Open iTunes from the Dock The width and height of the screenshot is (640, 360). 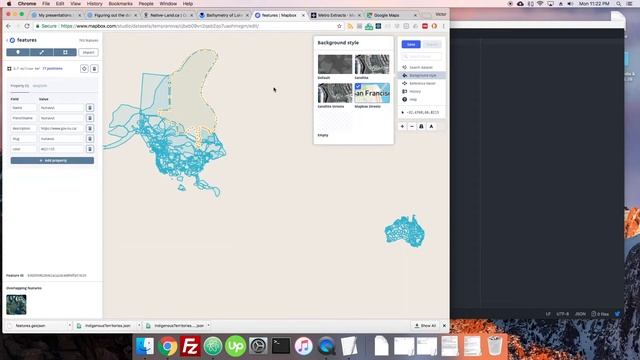pos(303,346)
